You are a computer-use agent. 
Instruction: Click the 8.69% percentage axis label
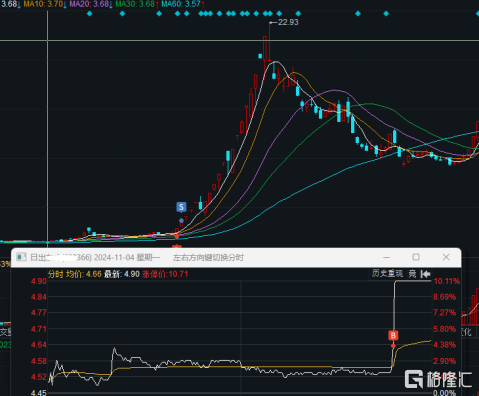[x=445, y=297]
